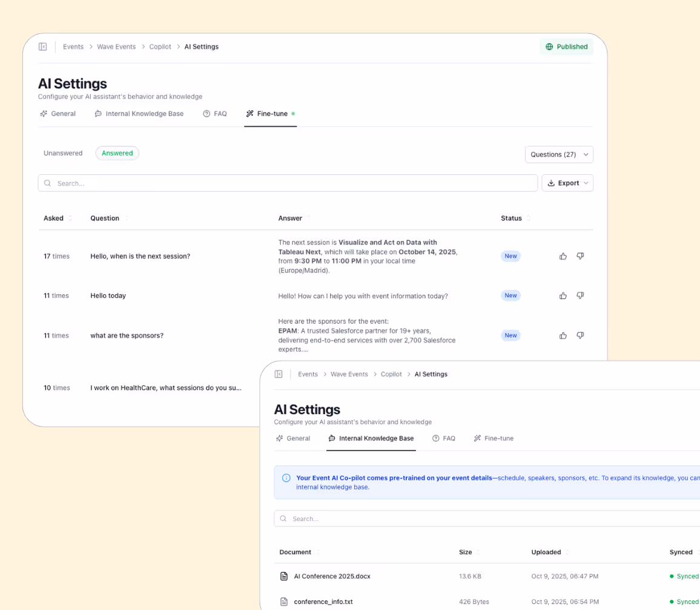Click '17 times' asked count

click(57, 256)
